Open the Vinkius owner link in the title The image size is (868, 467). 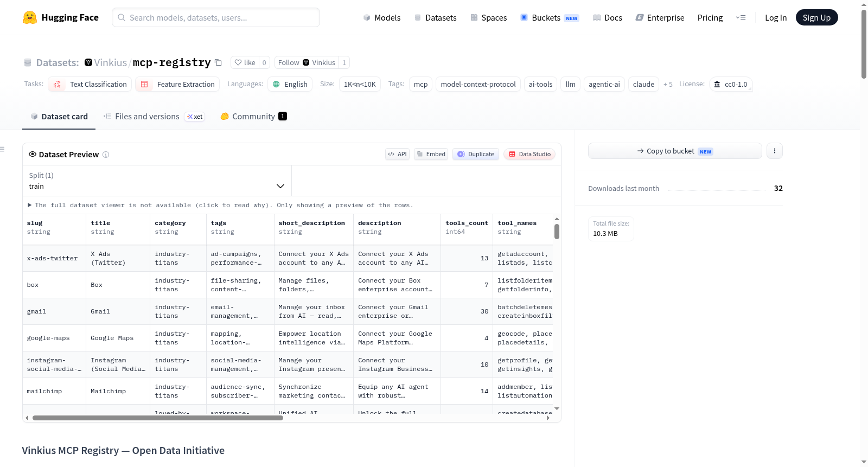[x=111, y=62]
